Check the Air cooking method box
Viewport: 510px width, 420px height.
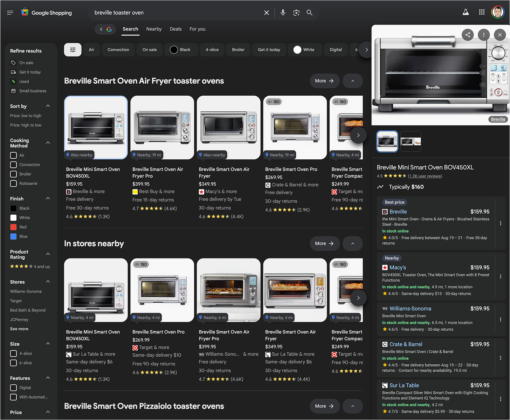[13, 155]
